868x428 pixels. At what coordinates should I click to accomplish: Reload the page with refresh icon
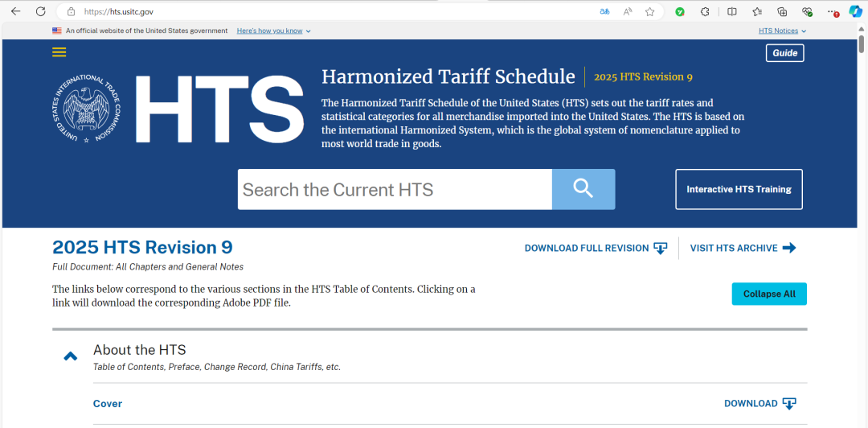(40, 11)
